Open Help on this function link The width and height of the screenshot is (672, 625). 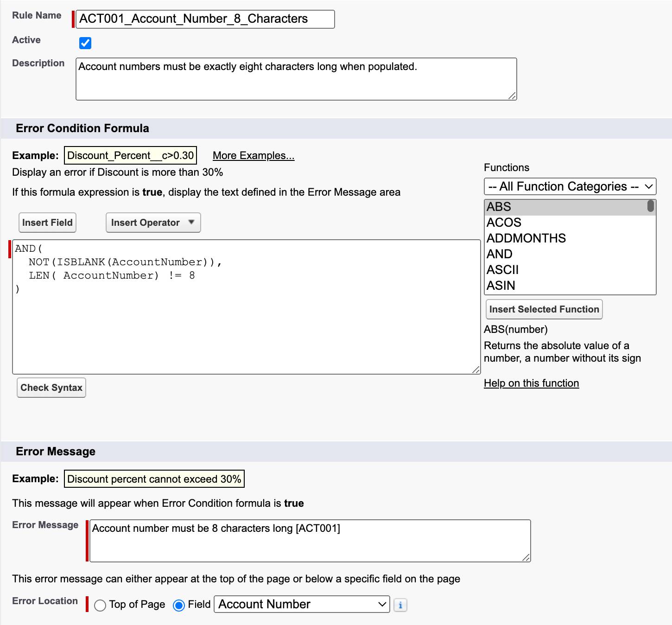point(531,383)
